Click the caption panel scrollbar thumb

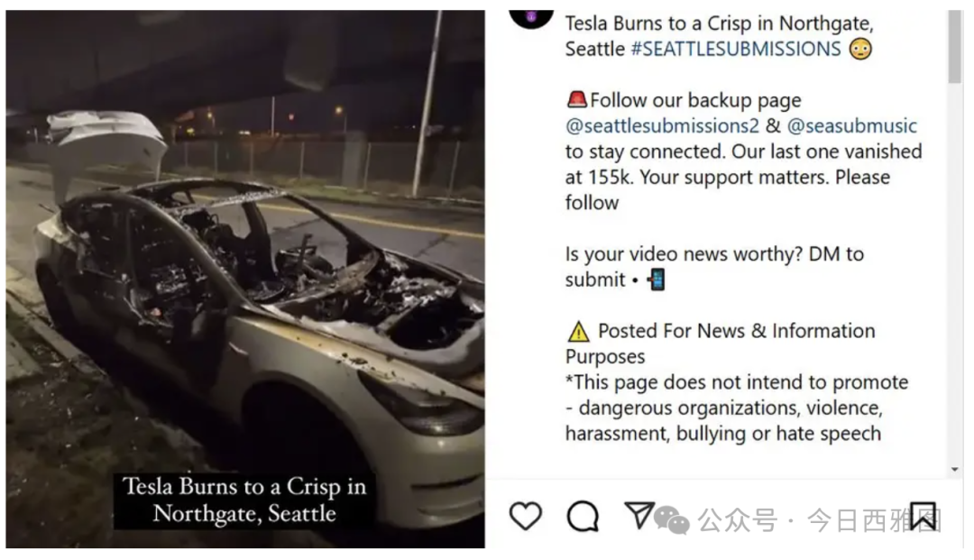point(955,47)
